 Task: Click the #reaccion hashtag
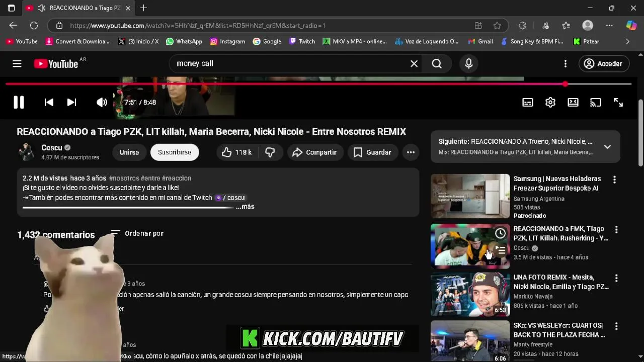(177, 178)
